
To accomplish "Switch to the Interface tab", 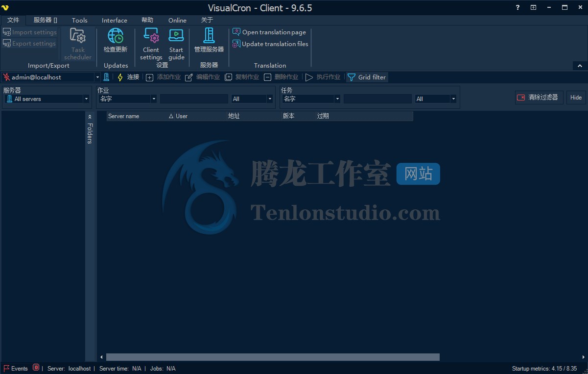I will click(x=115, y=20).
